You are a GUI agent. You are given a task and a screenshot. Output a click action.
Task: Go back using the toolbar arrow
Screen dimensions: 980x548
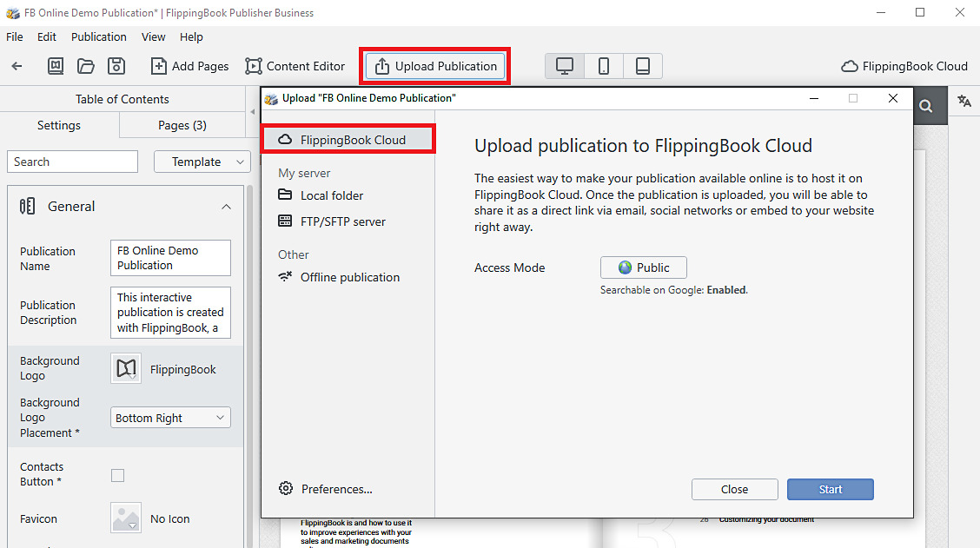17,66
